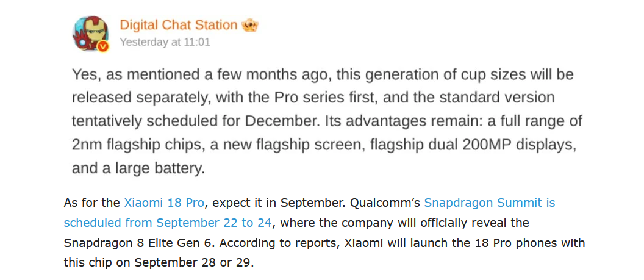Open the 'Snapdragon Summit is' link text
644x280 pixels.
coord(490,203)
